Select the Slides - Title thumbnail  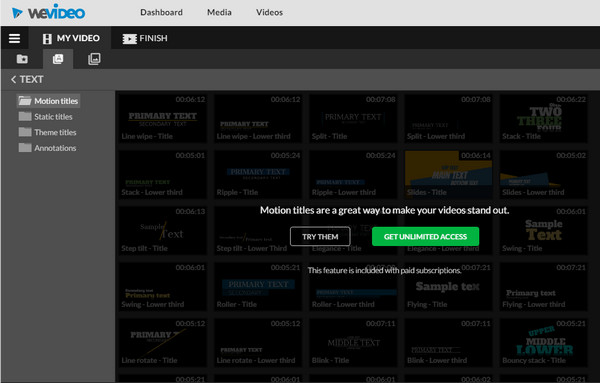pos(448,174)
